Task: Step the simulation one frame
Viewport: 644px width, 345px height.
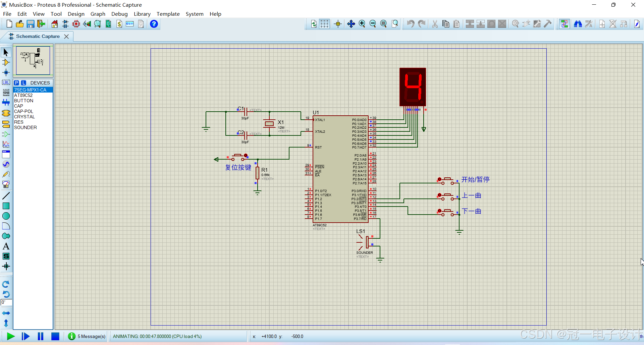Action: (x=25, y=336)
